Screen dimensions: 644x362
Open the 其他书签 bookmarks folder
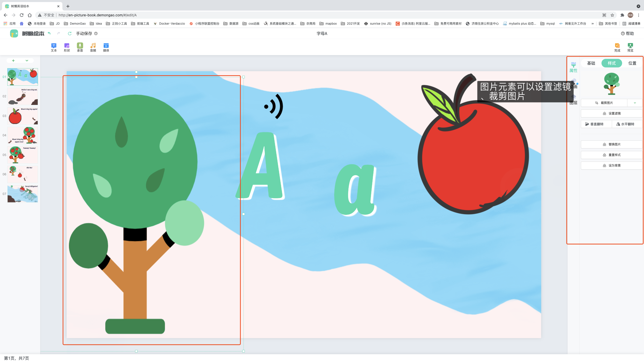click(608, 23)
